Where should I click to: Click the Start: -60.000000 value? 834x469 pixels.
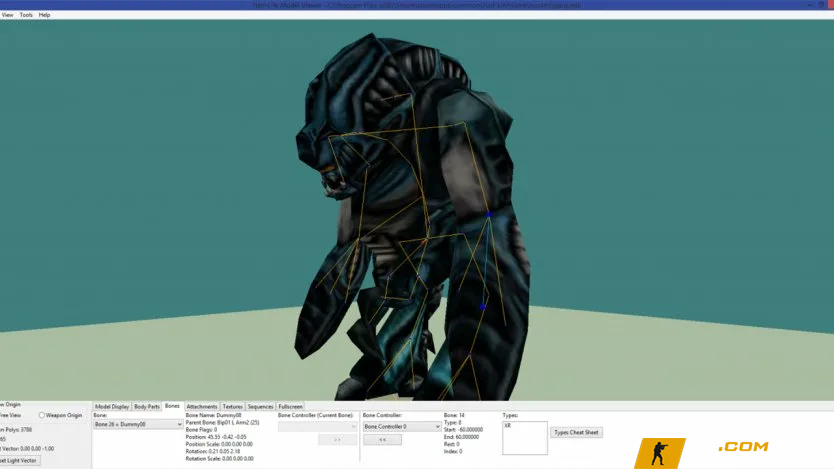point(463,430)
